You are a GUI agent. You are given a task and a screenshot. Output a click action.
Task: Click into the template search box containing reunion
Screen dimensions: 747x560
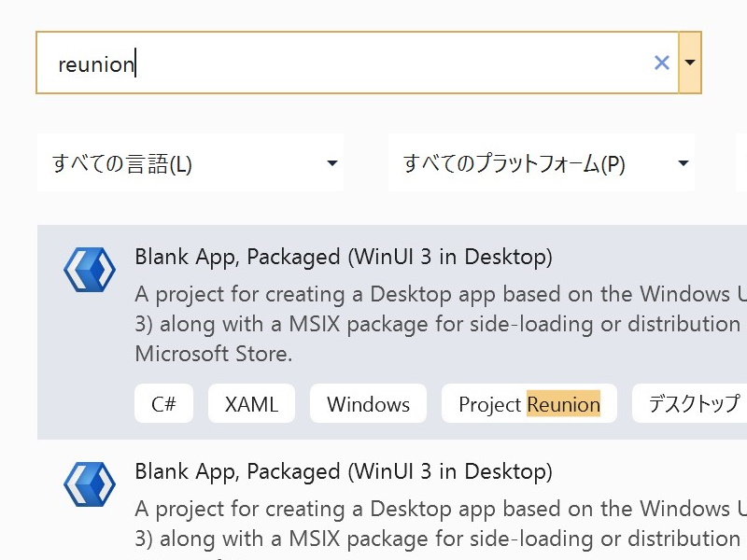point(358,63)
